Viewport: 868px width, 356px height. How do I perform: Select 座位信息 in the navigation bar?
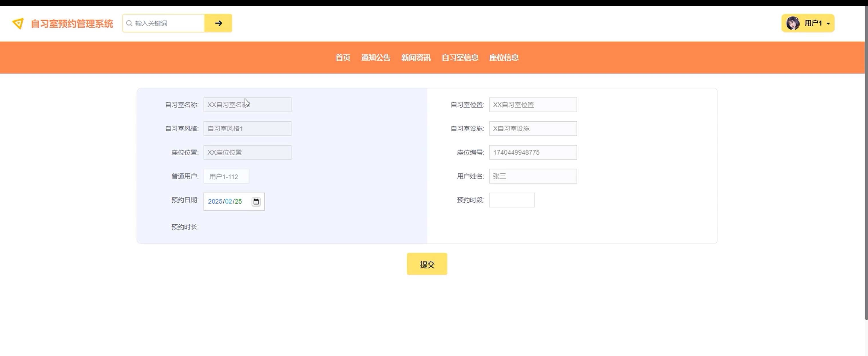pos(504,58)
